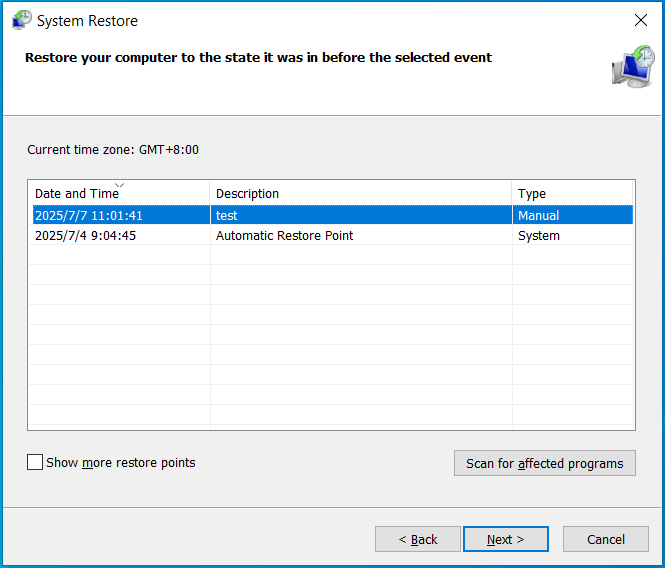Screen dimensions: 665x568
Task: Click the 2025/7/7 11:01:41 date cell
Action: 89,215
